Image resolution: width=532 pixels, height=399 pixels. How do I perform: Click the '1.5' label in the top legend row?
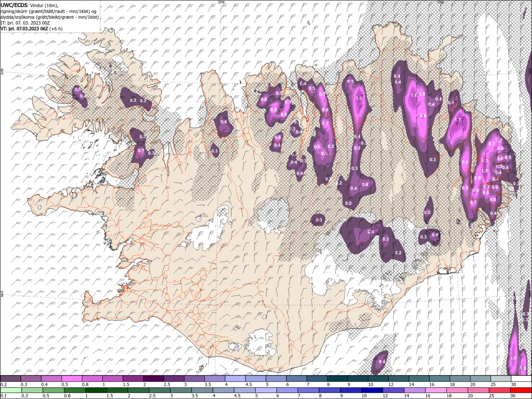[126, 384]
